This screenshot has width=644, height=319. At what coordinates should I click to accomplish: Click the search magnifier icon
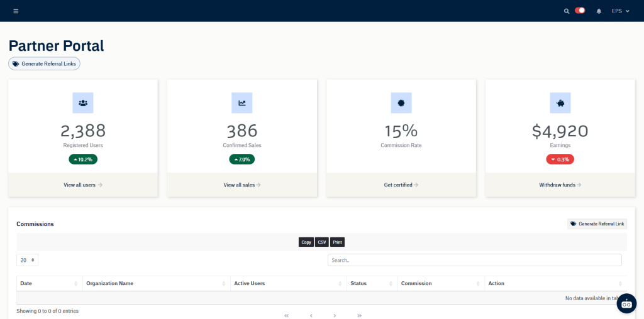click(566, 11)
